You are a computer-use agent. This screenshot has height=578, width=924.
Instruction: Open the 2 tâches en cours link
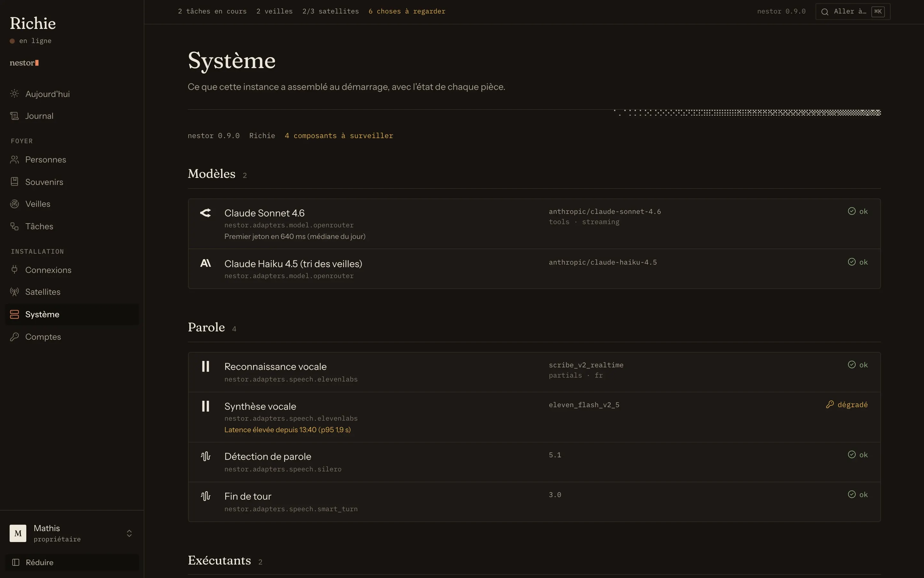212,12
